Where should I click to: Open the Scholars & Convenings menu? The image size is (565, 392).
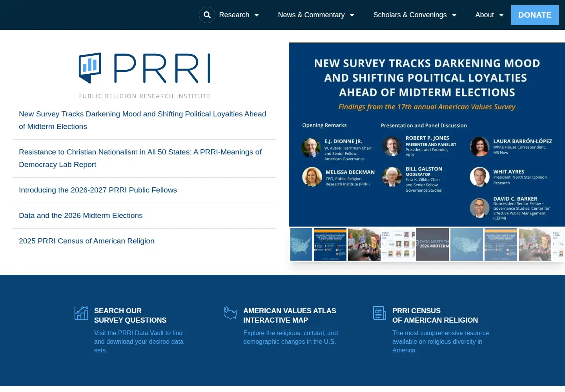tap(410, 15)
